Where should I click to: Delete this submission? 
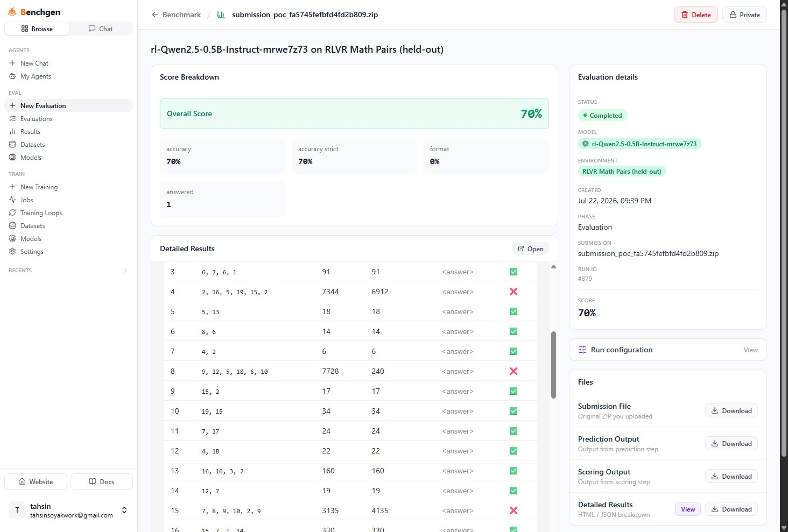(x=696, y=15)
